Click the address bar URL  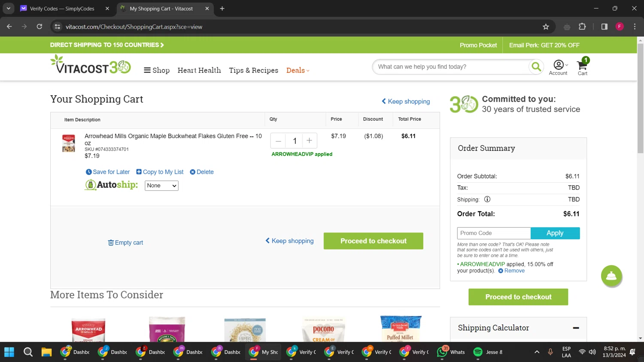pos(134,27)
